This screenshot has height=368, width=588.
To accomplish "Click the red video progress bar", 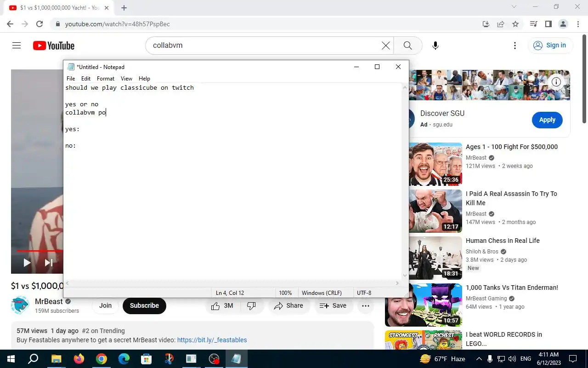I will pos(40,251).
